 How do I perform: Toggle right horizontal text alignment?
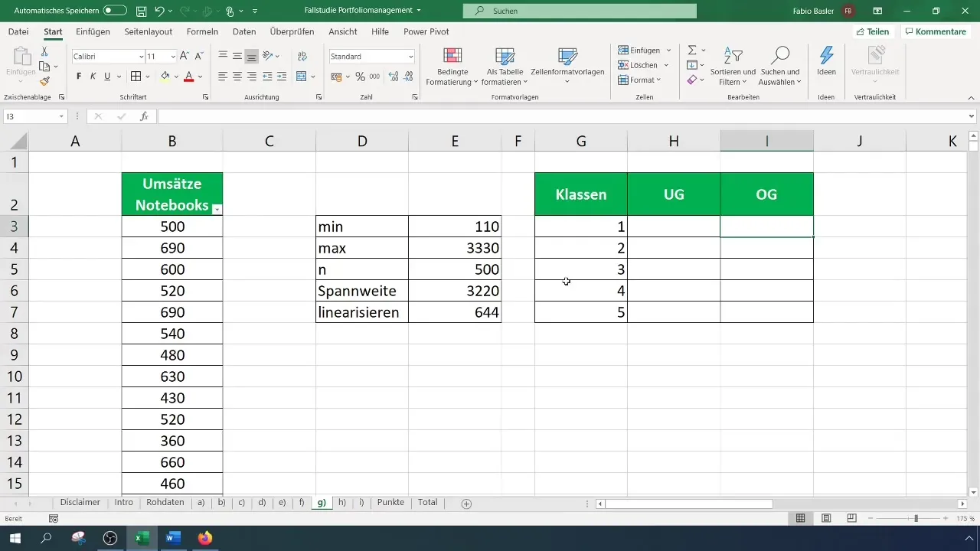click(252, 77)
